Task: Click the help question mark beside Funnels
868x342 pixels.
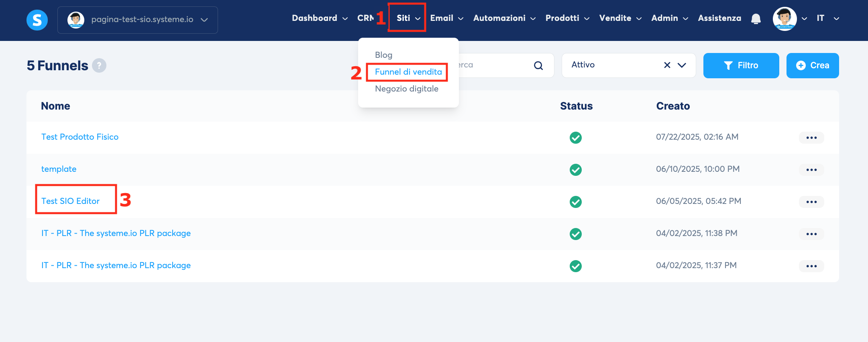Action: coord(99,65)
